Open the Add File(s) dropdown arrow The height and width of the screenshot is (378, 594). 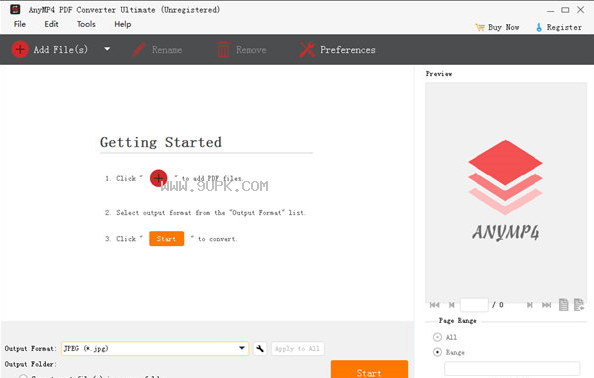(x=107, y=49)
